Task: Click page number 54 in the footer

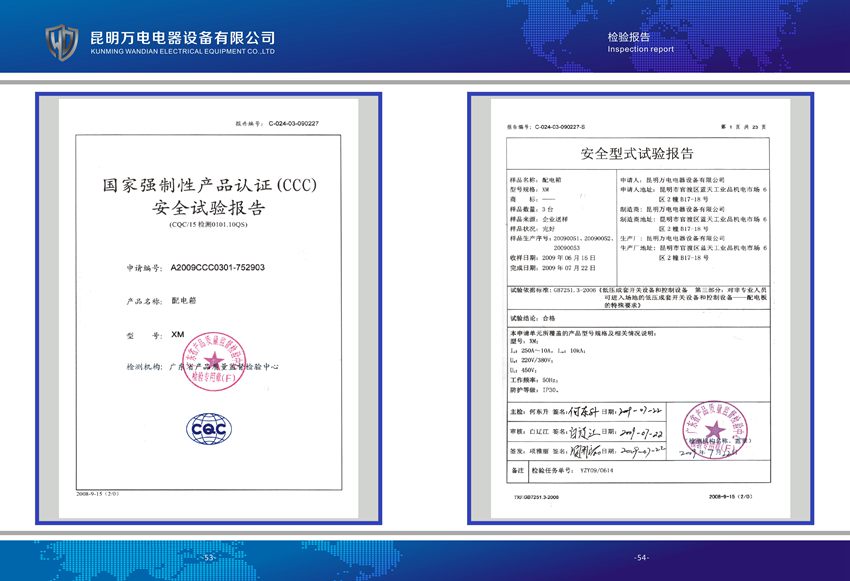Action: [x=642, y=557]
